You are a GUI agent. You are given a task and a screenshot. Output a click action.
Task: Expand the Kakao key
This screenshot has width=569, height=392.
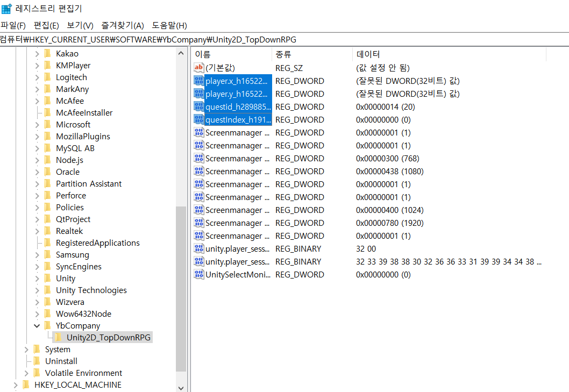pyautogui.click(x=37, y=54)
